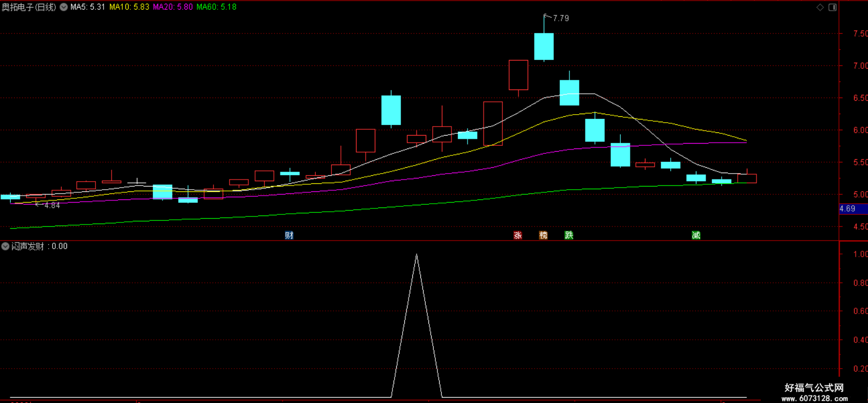Click the green 跌 marker icon
The image size is (868, 403).
point(569,235)
